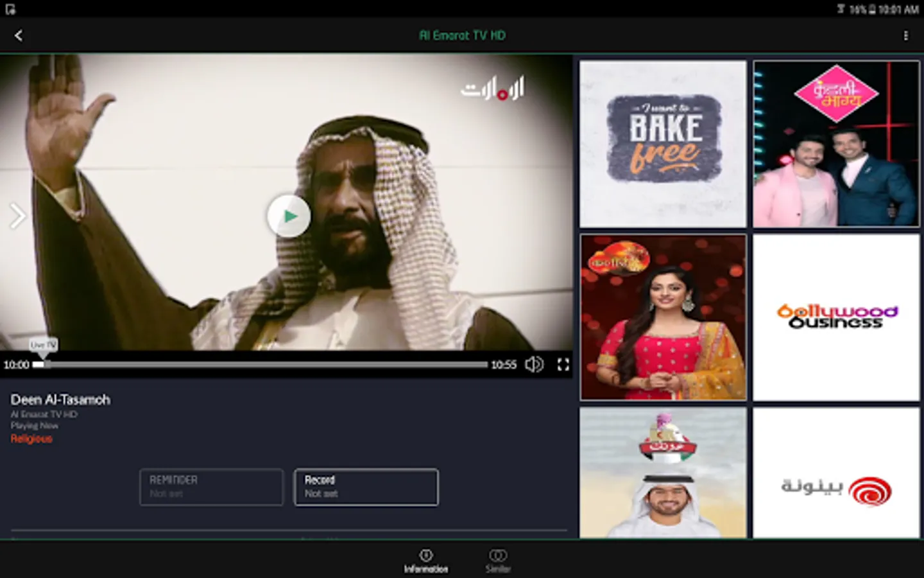Click the Playing Now status text
Screen dimensions: 924x578
(35, 425)
